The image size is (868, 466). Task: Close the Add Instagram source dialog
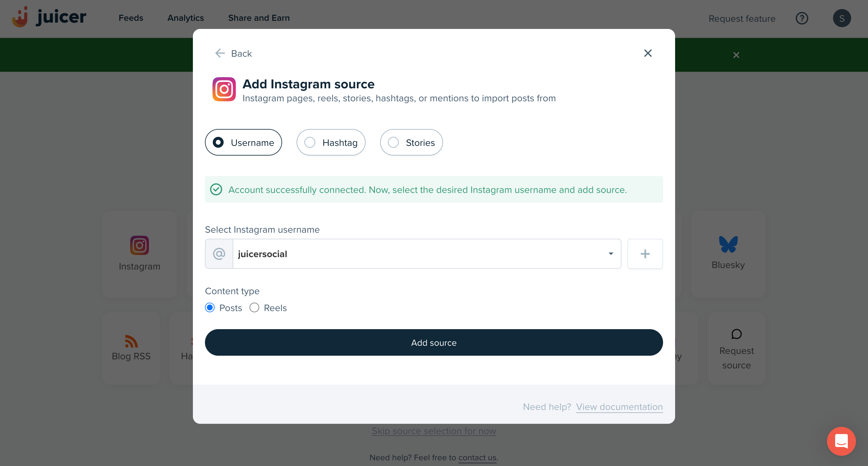click(x=648, y=53)
